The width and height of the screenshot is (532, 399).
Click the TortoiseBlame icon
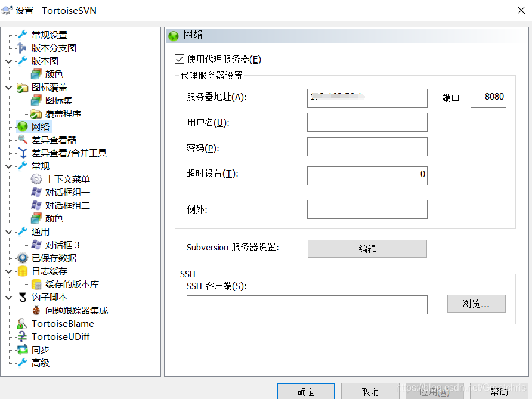pos(22,323)
